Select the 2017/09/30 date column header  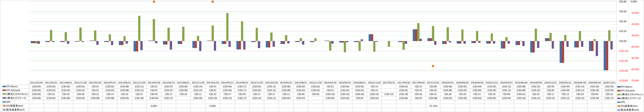coord(418,83)
